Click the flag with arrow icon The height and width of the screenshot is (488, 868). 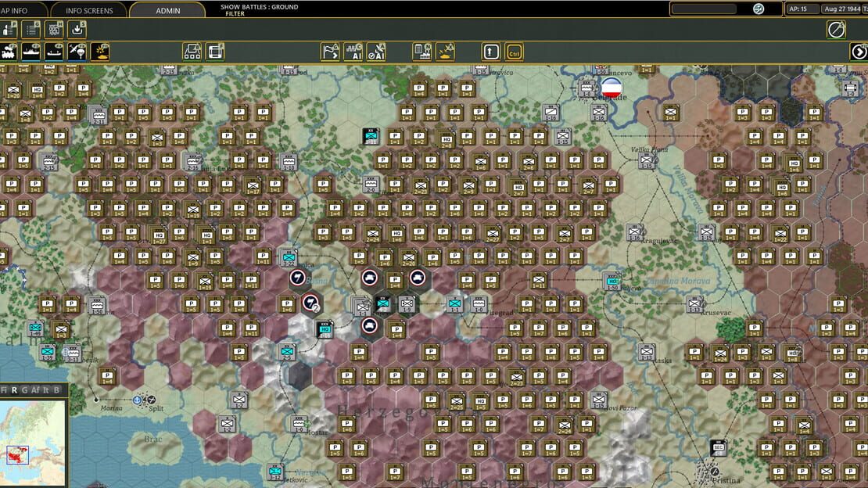pyautogui.click(x=330, y=52)
